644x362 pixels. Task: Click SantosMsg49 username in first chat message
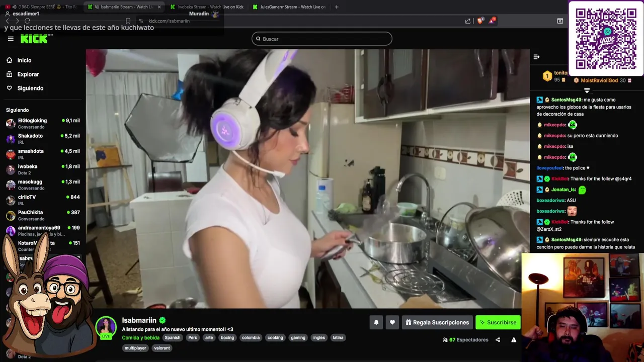[566, 100]
